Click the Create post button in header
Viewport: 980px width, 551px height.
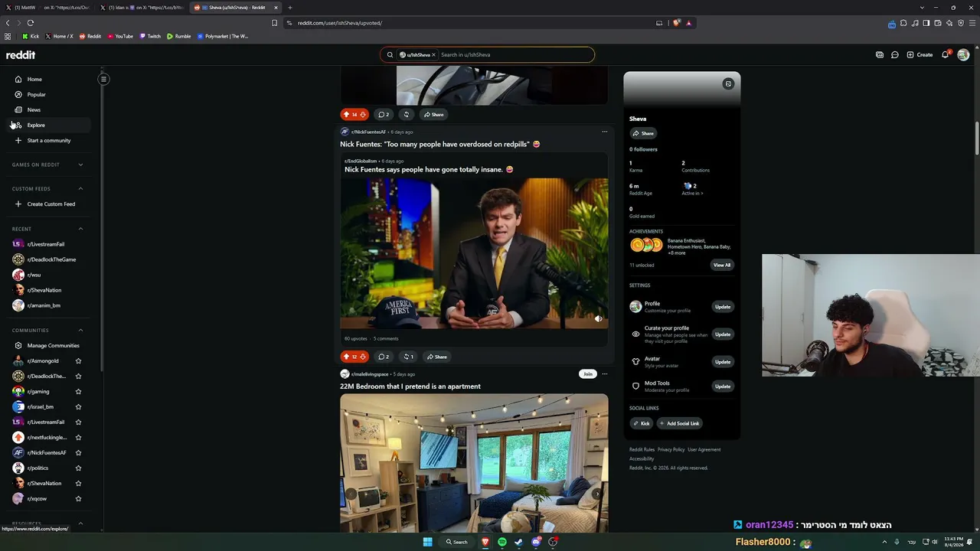pyautogui.click(x=920, y=55)
